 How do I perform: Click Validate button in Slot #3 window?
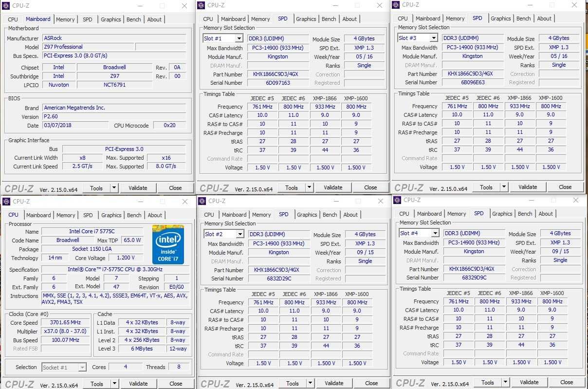pyautogui.click(x=528, y=187)
